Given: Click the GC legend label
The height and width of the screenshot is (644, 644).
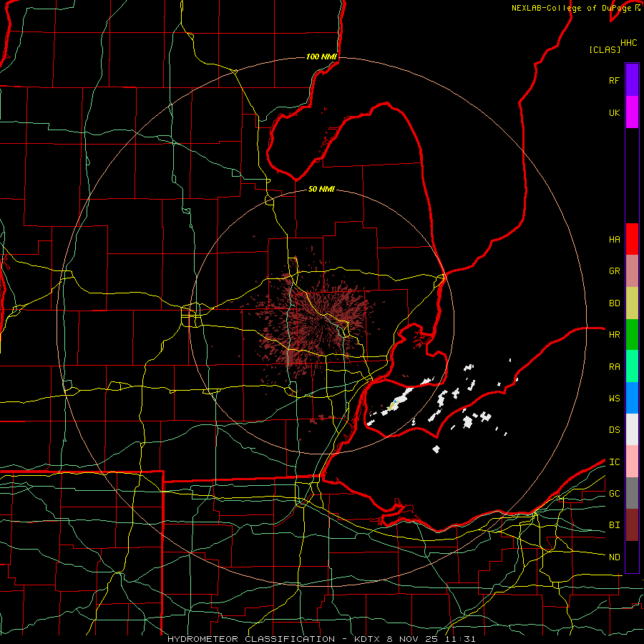Looking at the screenshot, I should pyautogui.click(x=614, y=494).
